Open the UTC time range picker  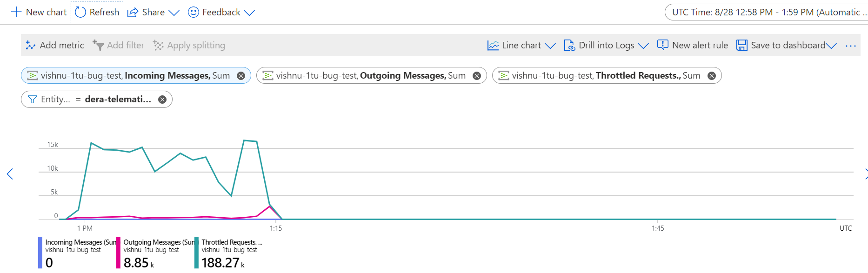pyautogui.click(x=767, y=12)
